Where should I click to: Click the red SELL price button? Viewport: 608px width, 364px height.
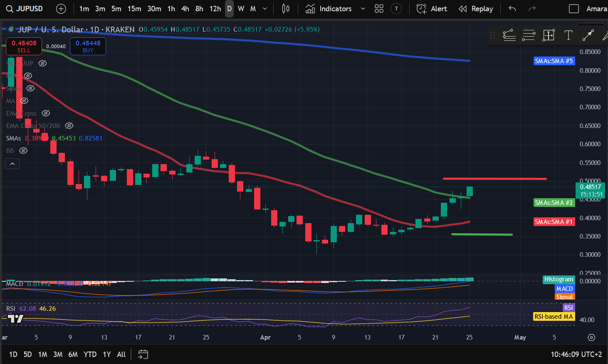pyautogui.click(x=24, y=46)
